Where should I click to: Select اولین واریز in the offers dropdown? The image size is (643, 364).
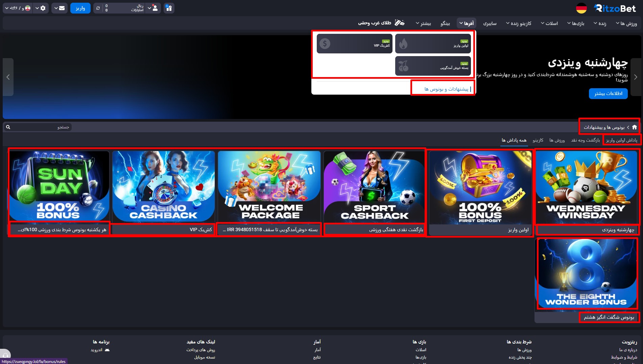pyautogui.click(x=433, y=44)
